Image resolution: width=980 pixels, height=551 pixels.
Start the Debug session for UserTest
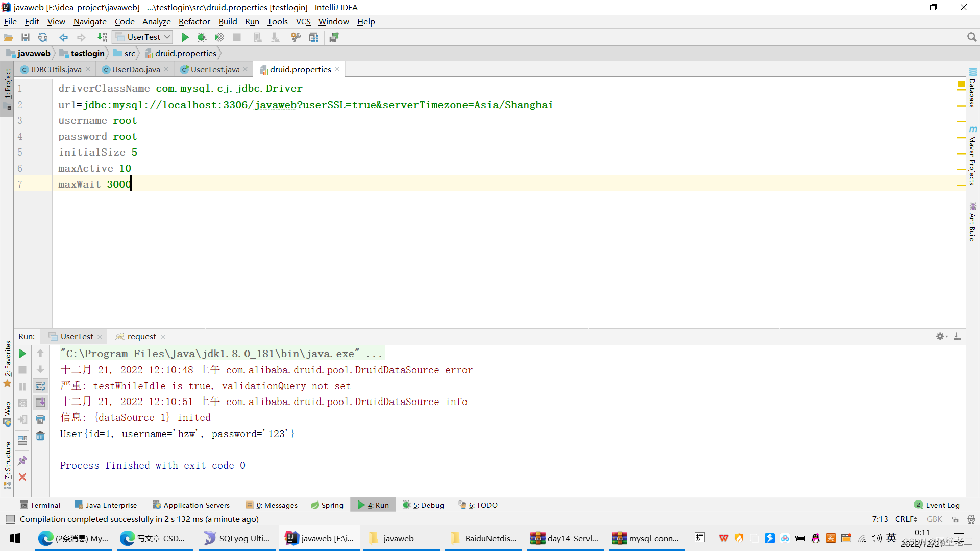coord(202,37)
